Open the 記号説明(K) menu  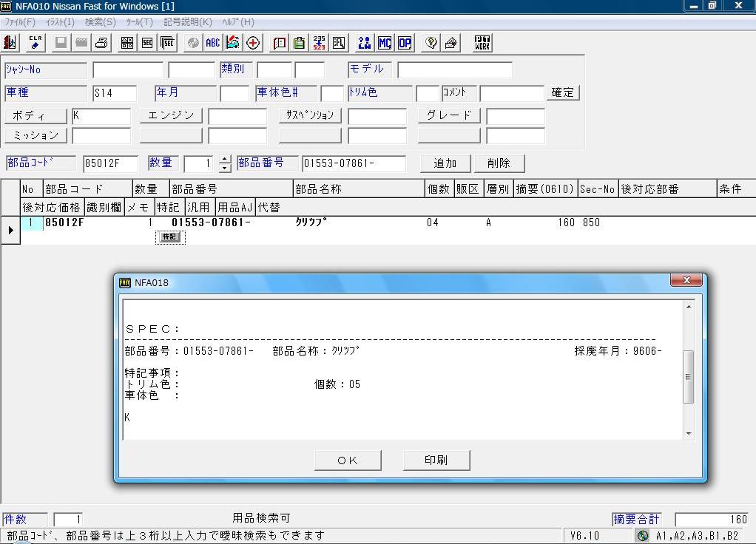(188, 22)
